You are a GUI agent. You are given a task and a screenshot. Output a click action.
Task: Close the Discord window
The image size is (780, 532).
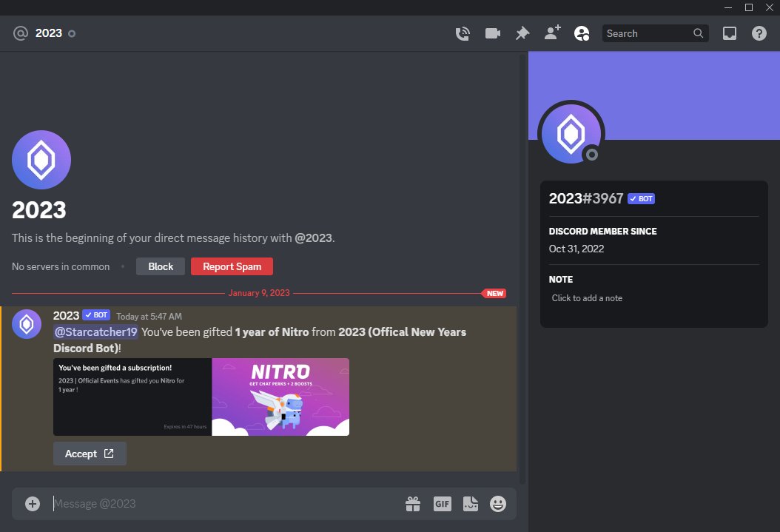[x=770, y=7]
